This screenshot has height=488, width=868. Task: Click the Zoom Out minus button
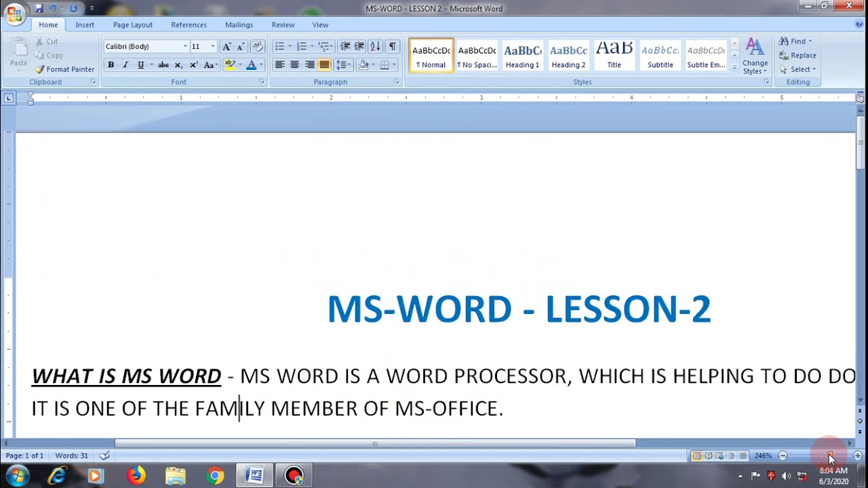point(783,455)
